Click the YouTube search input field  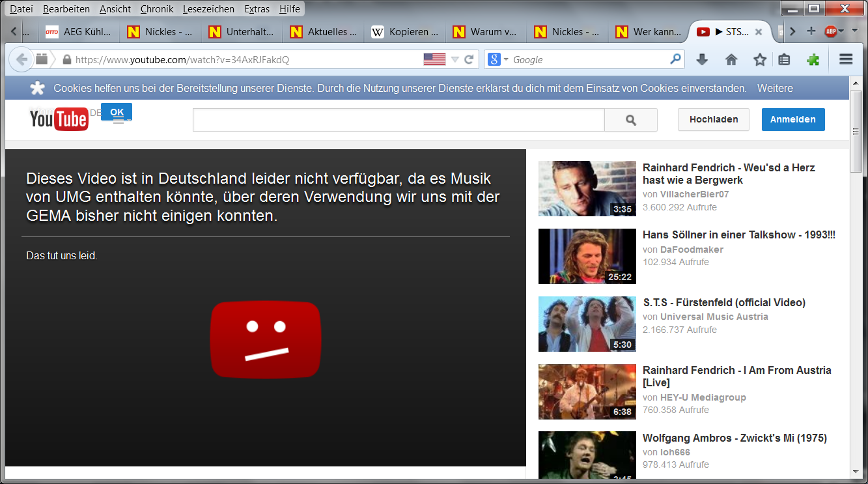click(399, 120)
